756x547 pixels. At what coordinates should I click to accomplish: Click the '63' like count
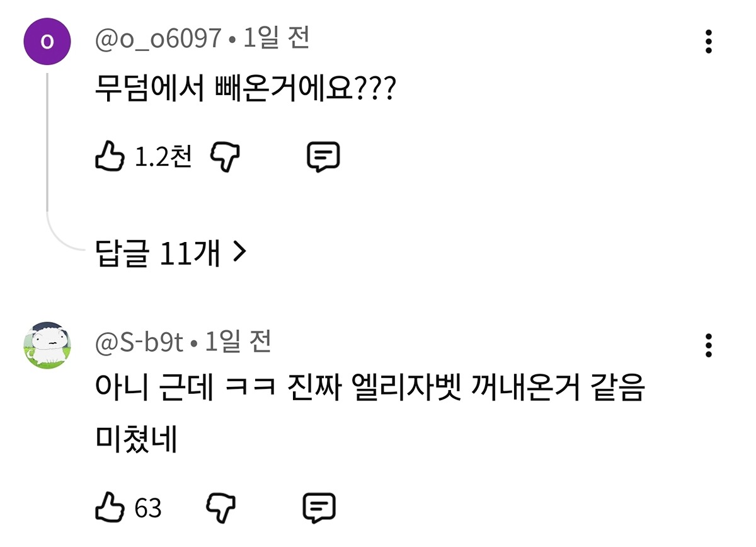click(x=149, y=508)
